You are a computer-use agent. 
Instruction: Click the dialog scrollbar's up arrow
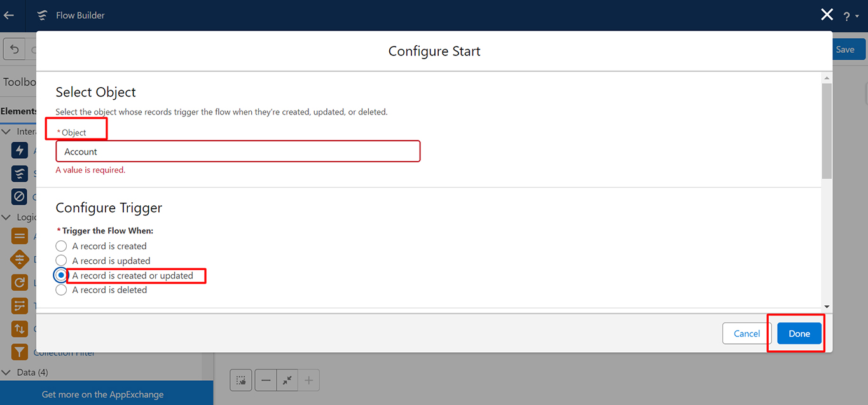point(827,78)
